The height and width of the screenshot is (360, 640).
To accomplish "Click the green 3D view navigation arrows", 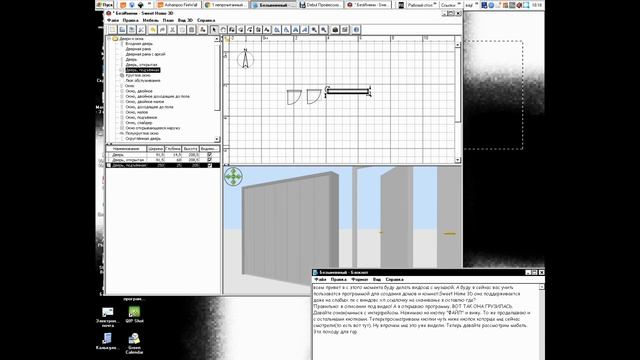I will click(x=233, y=177).
